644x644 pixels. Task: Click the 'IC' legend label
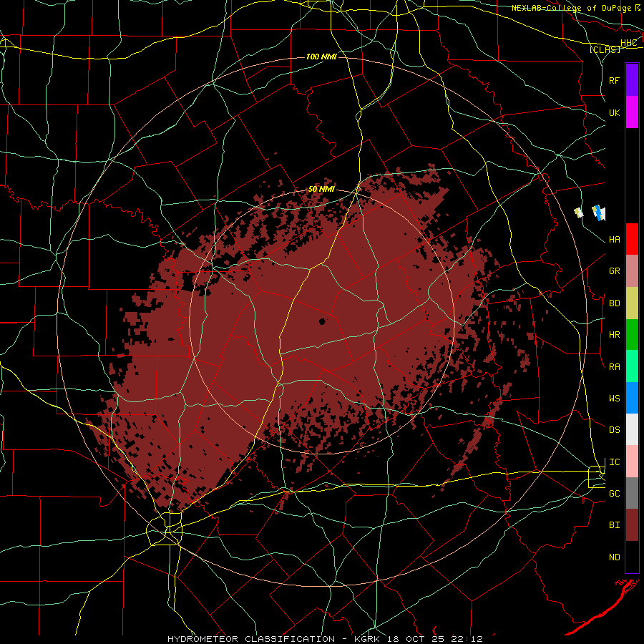pyautogui.click(x=614, y=462)
